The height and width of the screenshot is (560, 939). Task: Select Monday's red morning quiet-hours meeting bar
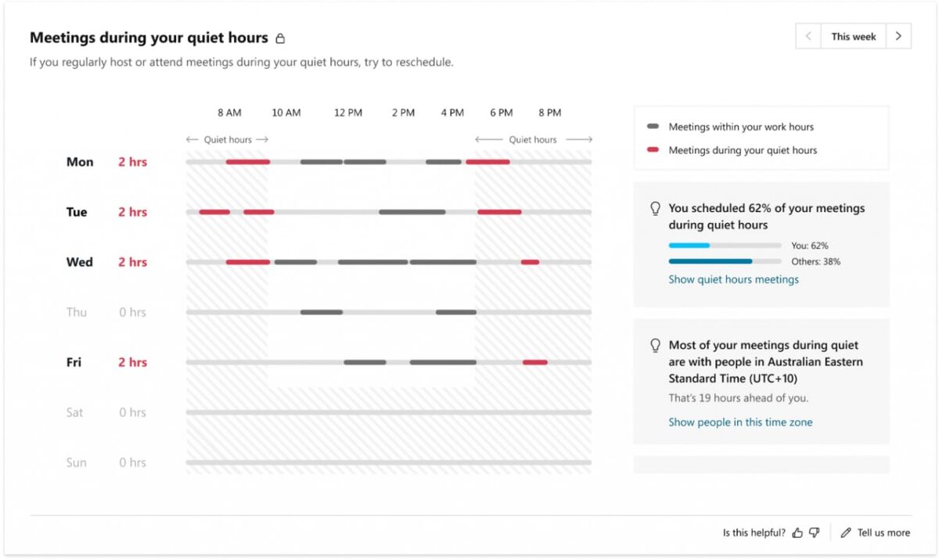[248, 162]
